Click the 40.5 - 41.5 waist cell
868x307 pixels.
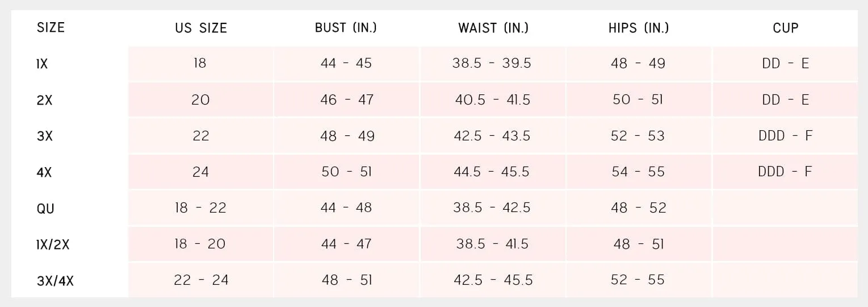pyautogui.click(x=493, y=99)
